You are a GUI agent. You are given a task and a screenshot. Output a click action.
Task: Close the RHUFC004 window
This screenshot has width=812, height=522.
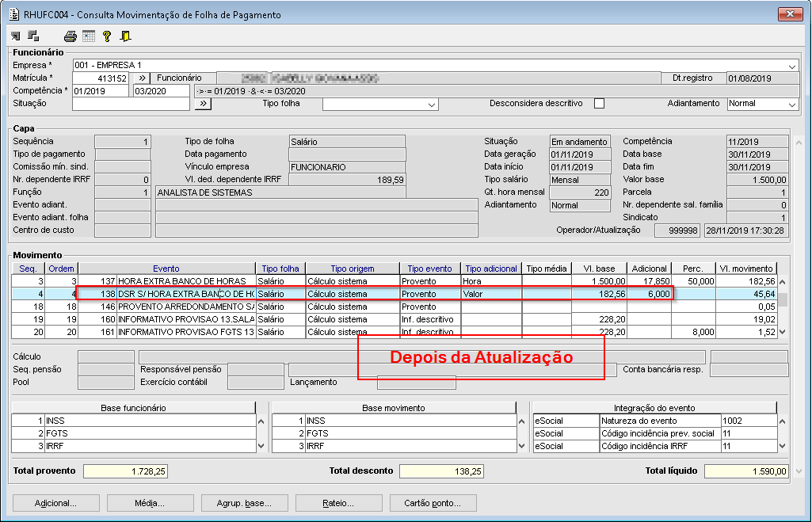click(791, 14)
